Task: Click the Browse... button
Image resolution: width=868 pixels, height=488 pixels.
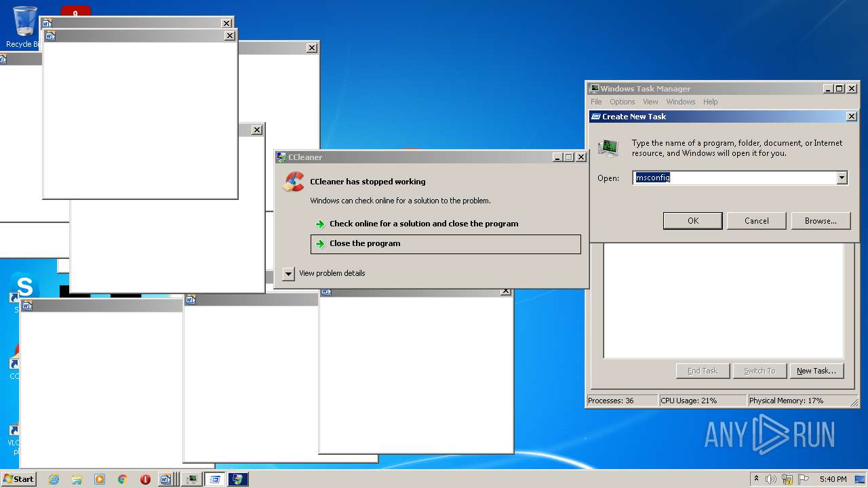Action: (x=821, y=221)
